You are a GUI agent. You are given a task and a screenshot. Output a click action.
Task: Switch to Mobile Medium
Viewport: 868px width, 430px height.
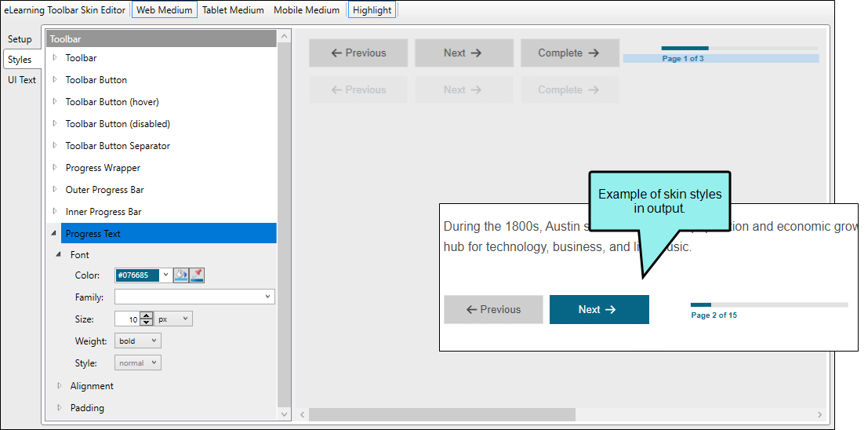pos(307,10)
